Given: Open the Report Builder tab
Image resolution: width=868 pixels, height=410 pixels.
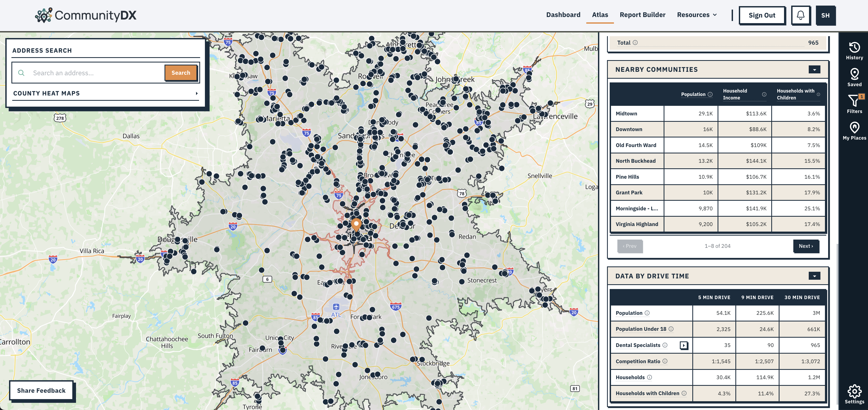Looking at the screenshot, I should click(642, 15).
